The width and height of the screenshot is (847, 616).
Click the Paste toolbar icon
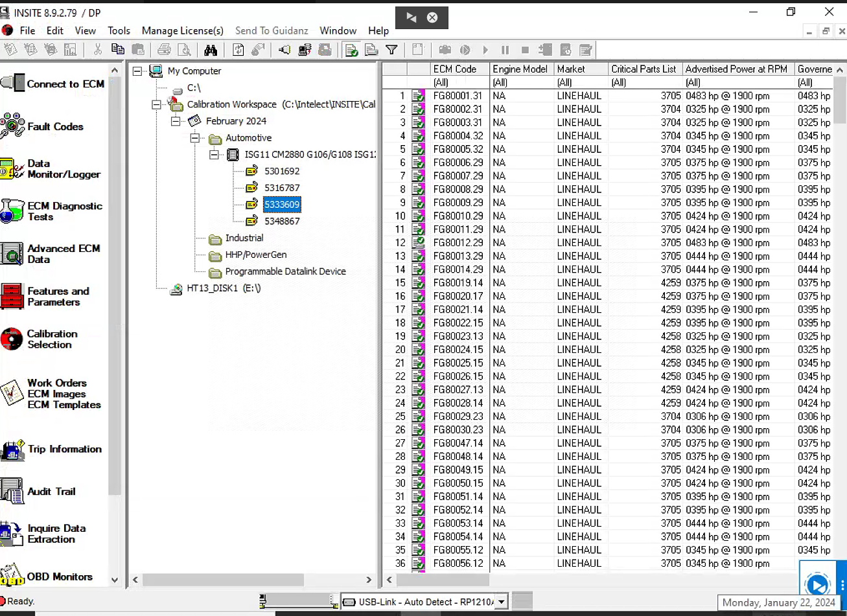point(137,50)
